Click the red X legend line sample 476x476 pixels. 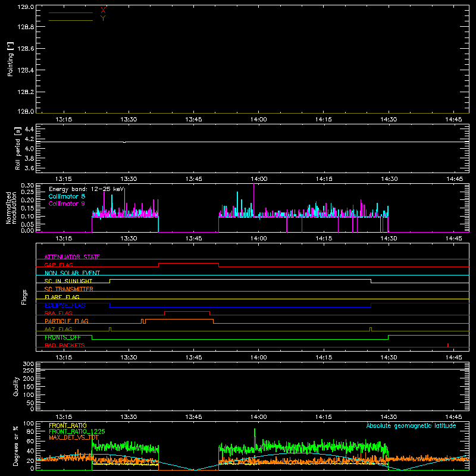pyautogui.click(x=71, y=12)
